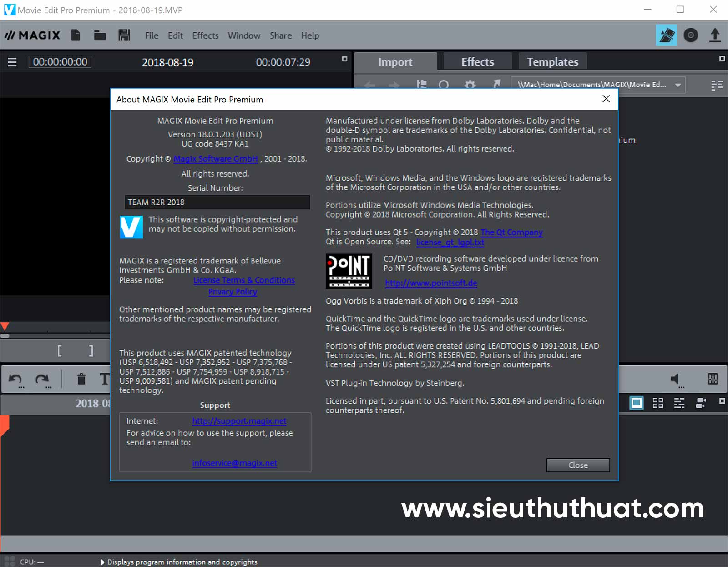Click the PoINT Software logo
The height and width of the screenshot is (567, 728).
tap(349, 271)
